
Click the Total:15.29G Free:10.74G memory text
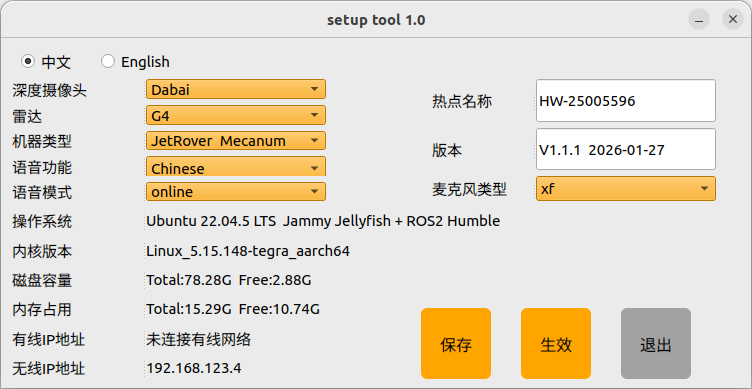pyautogui.click(x=233, y=309)
